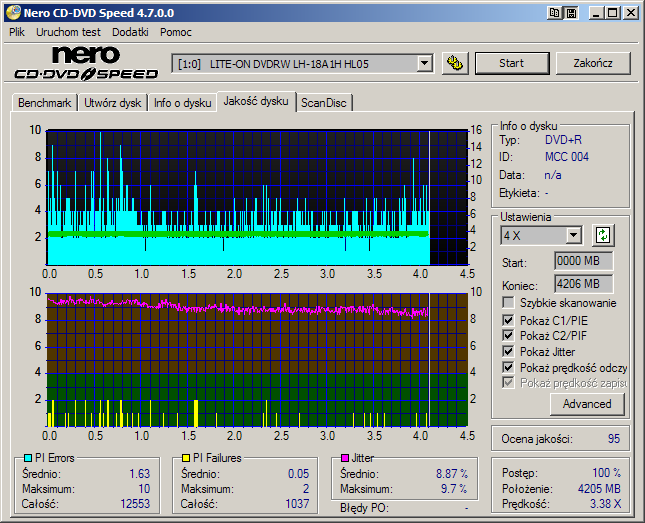
Task: Click the PI Failures Średnio value 0.05
Action: [298, 474]
